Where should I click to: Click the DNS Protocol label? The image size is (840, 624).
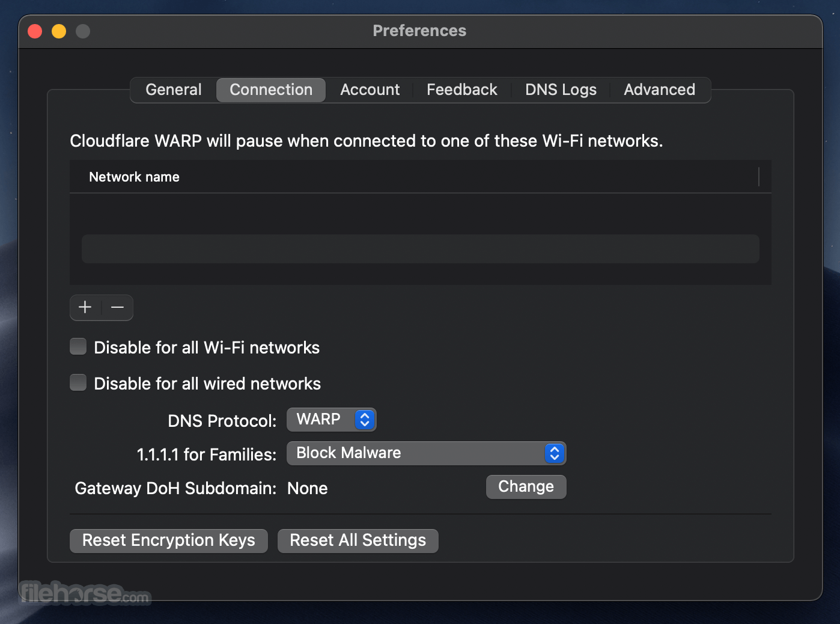point(222,421)
